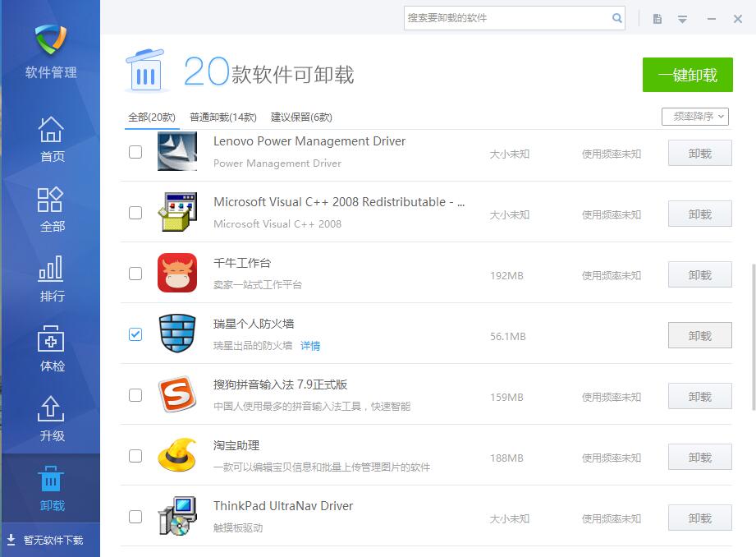Click the 159MB size of 搜狗拼音输入法
The image size is (756, 557).
click(506, 397)
